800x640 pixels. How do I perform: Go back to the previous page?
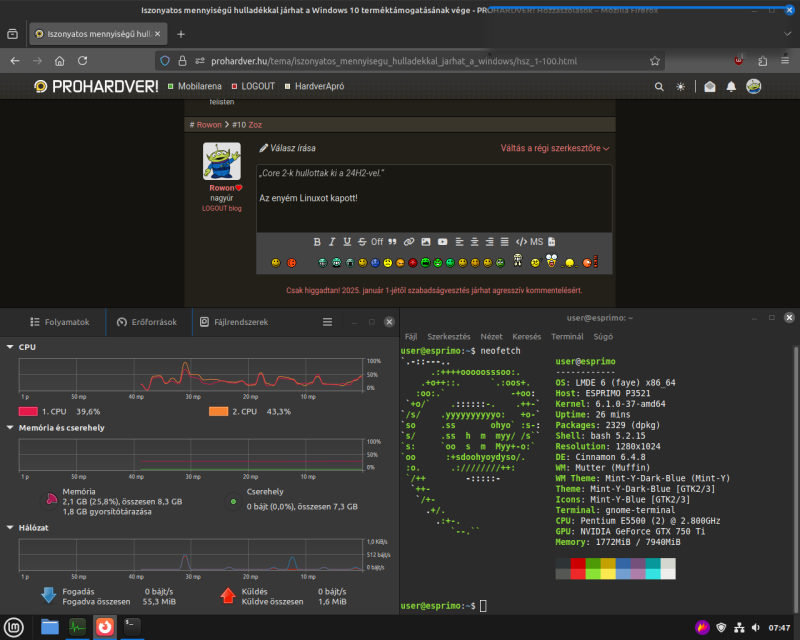15,61
